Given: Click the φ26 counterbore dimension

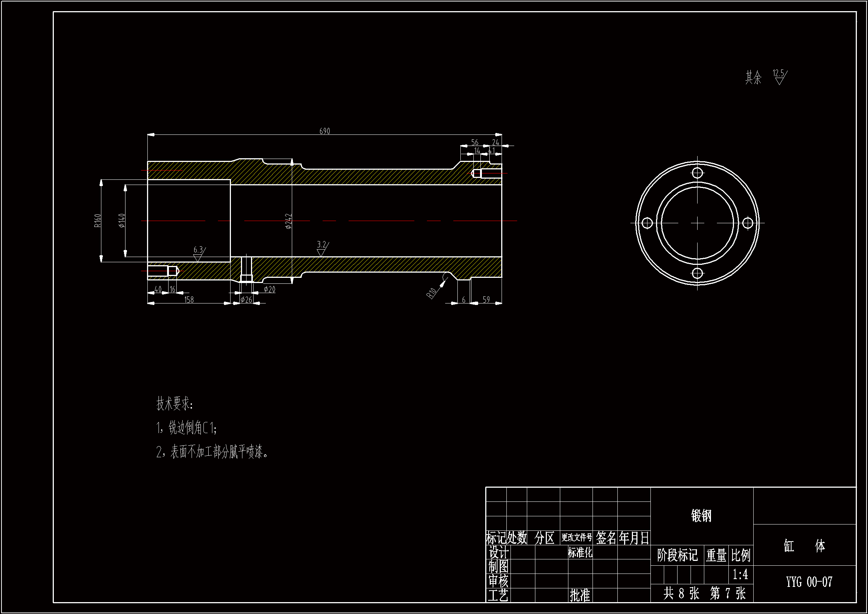Looking at the screenshot, I should tap(247, 300).
